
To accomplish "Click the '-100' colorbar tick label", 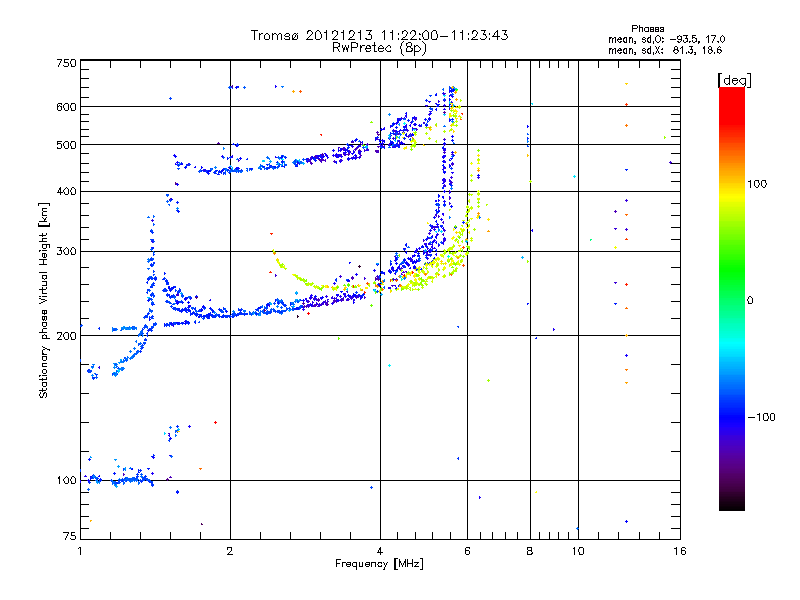I will point(761,417).
